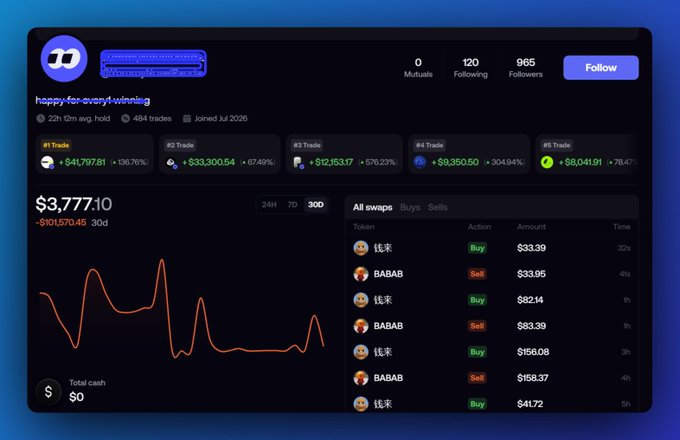The height and width of the screenshot is (440, 680).
Task: Select the #4 Trade badge
Action: point(429,145)
